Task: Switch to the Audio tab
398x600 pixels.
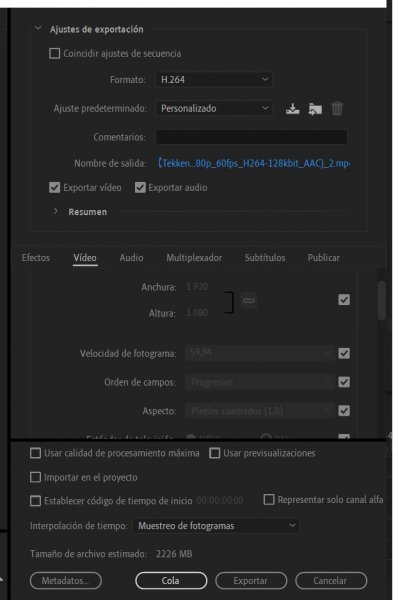Action: (131, 258)
